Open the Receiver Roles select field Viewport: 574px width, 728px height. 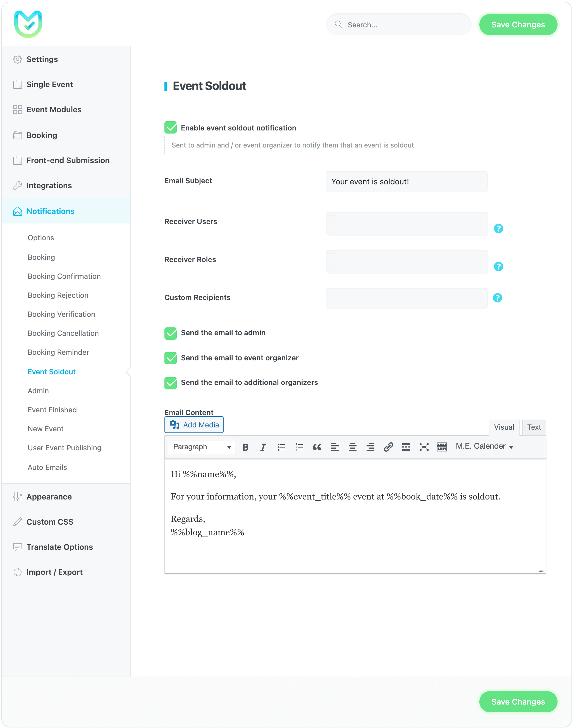coord(407,261)
